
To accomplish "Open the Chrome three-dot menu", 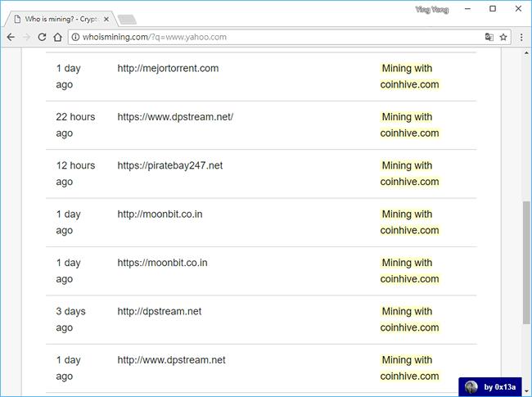I will (x=521, y=37).
